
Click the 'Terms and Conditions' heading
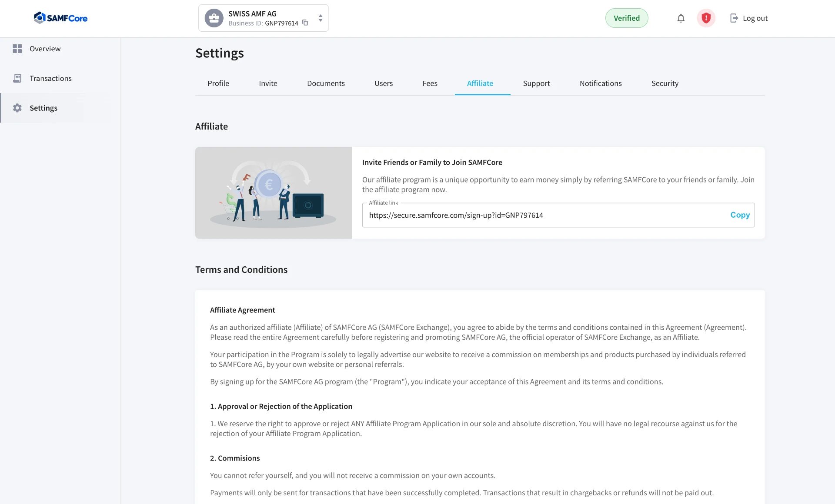point(241,270)
